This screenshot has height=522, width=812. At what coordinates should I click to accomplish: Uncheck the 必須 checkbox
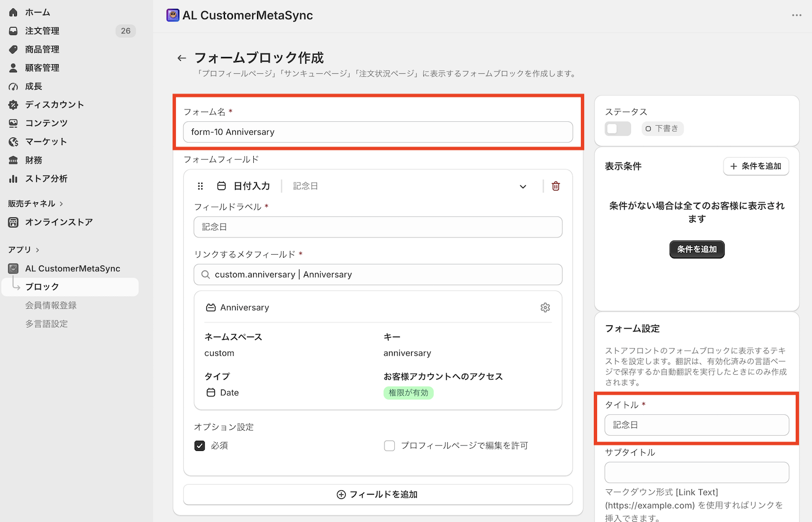point(200,446)
